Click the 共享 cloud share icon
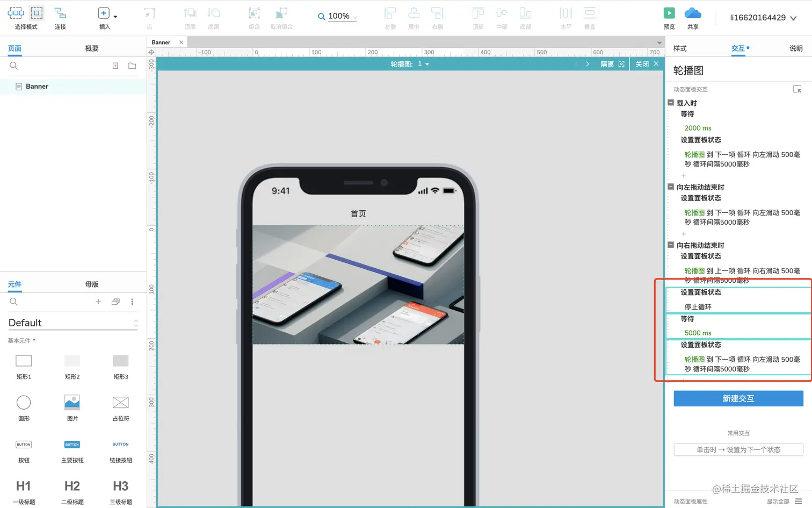The image size is (812, 508). [x=693, y=13]
